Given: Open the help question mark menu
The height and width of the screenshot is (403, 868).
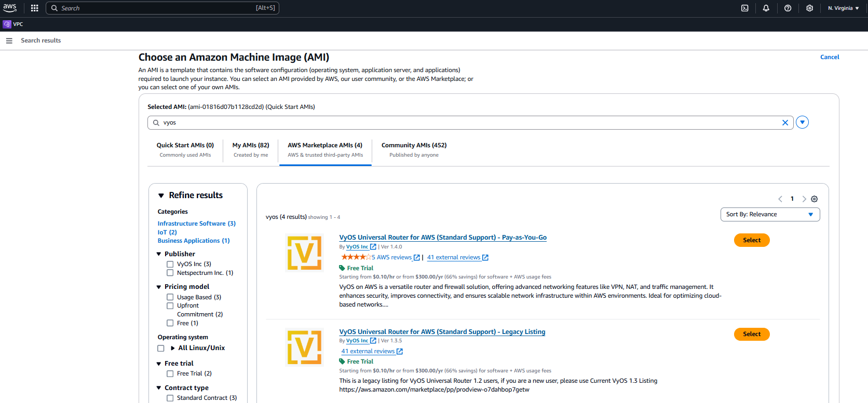Looking at the screenshot, I should point(788,8).
